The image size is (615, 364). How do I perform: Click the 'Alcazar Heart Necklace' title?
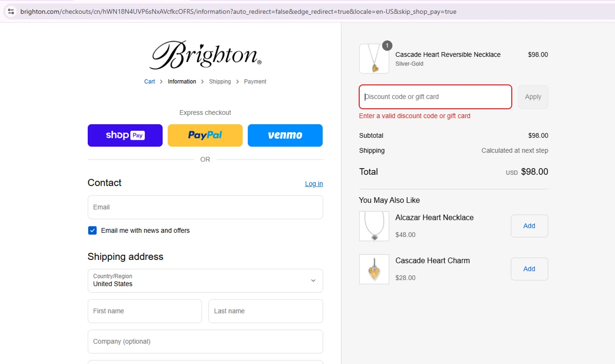click(x=434, y=218)
